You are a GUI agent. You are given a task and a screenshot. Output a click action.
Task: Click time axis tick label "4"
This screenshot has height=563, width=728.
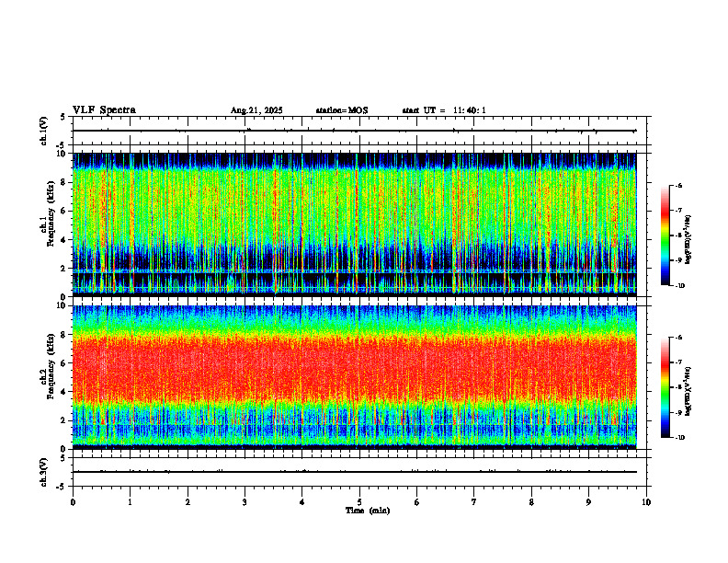pyautogui.click(x=301, y=502)
